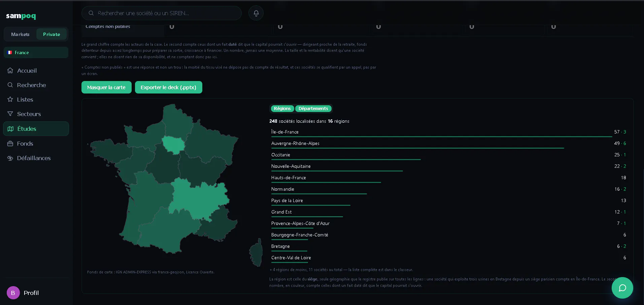The height and width of the screenshot is (305, 644).
Task: Open the Défaillances section
Action: (36, 158)
